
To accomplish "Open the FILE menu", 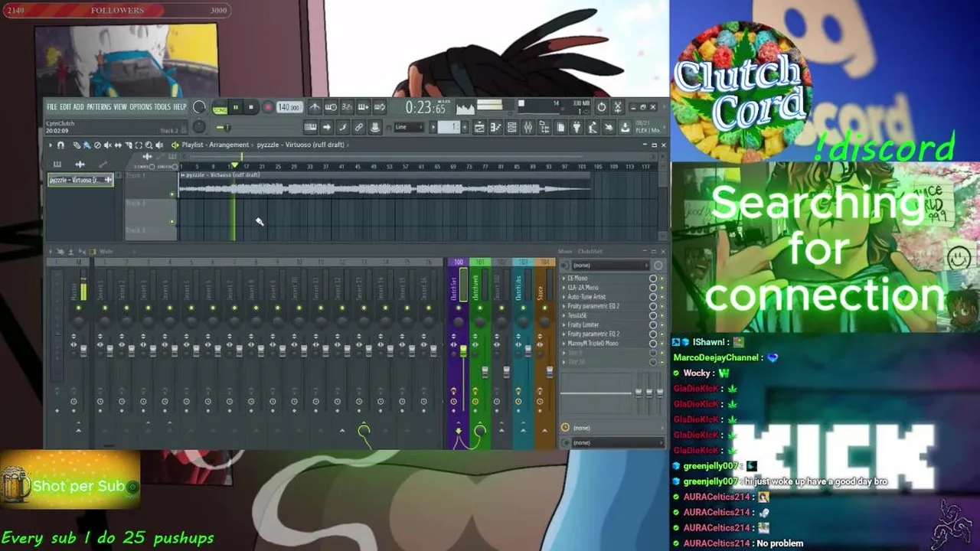I will (51, 107).
